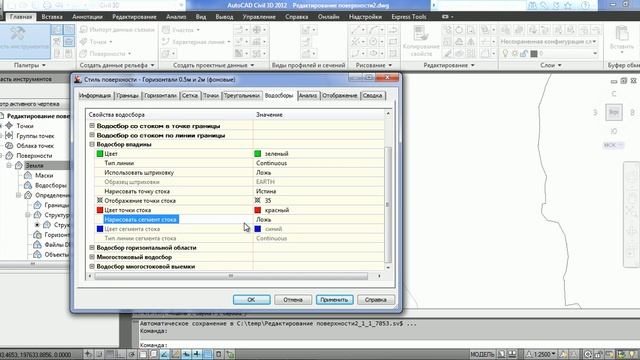The width and height of the screenshot is (640, 360).
Task: Click the layer freeze sun icon
Action: [515, 53]
